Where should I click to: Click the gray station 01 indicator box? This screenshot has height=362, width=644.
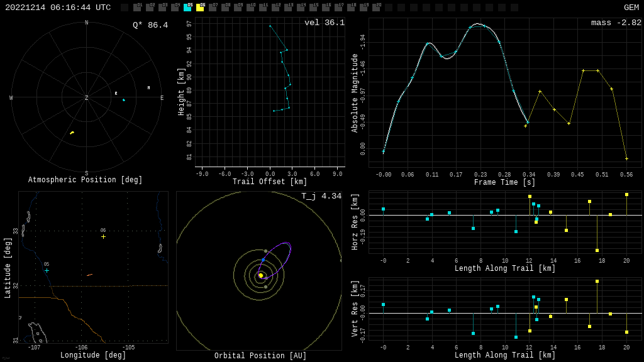coord(137,8)
